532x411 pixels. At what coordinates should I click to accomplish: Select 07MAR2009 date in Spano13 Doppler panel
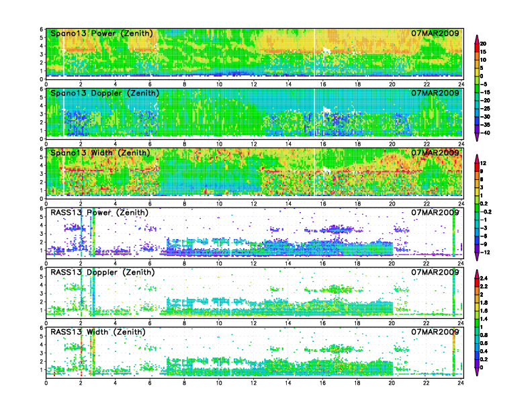coord(435,93)
